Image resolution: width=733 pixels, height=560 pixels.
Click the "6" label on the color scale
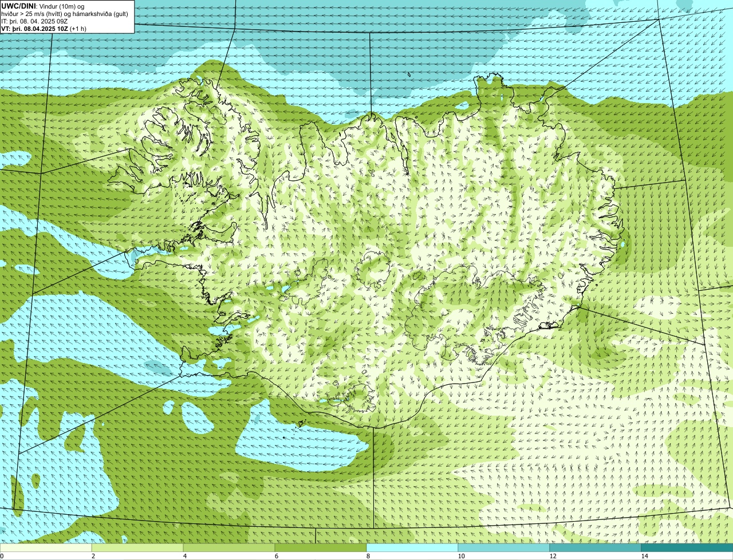276,556
